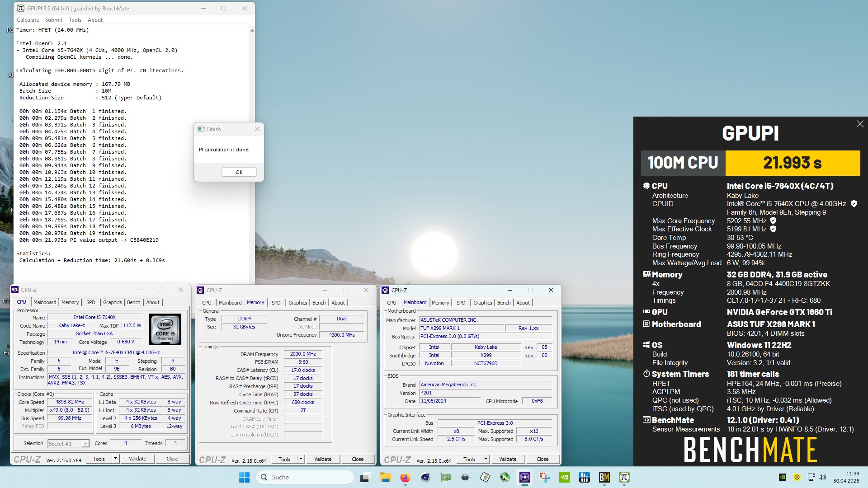Viewport: 868px width, 488px height.
Task: Switch to Memory tab in left CPU-Z window
Action: 70,302
